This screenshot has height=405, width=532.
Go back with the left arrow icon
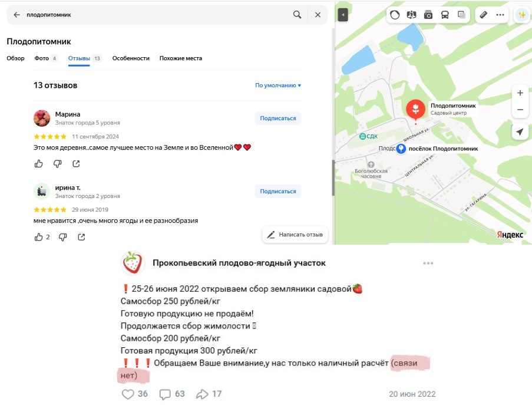[16, 15]
